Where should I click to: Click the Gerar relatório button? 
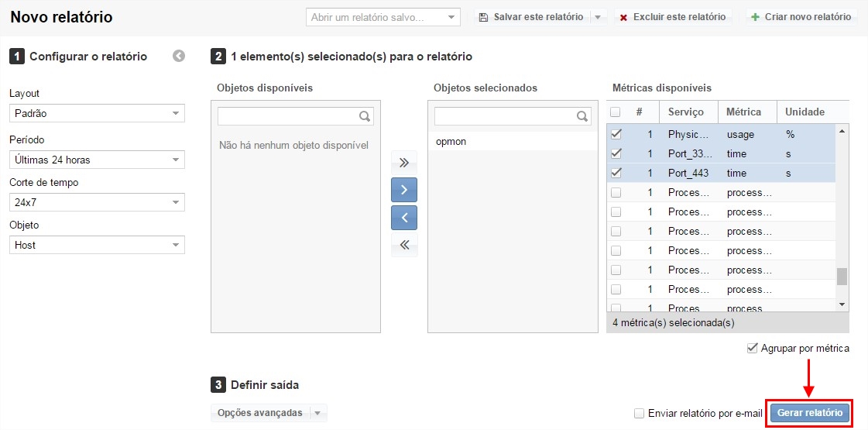pyautogui.click(x=809, y=413)
